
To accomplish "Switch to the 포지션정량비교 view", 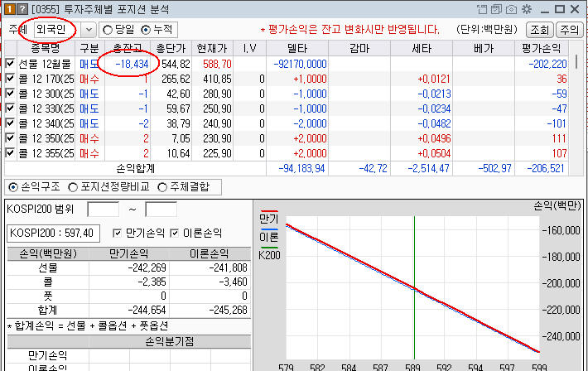I will click(73, 186).
